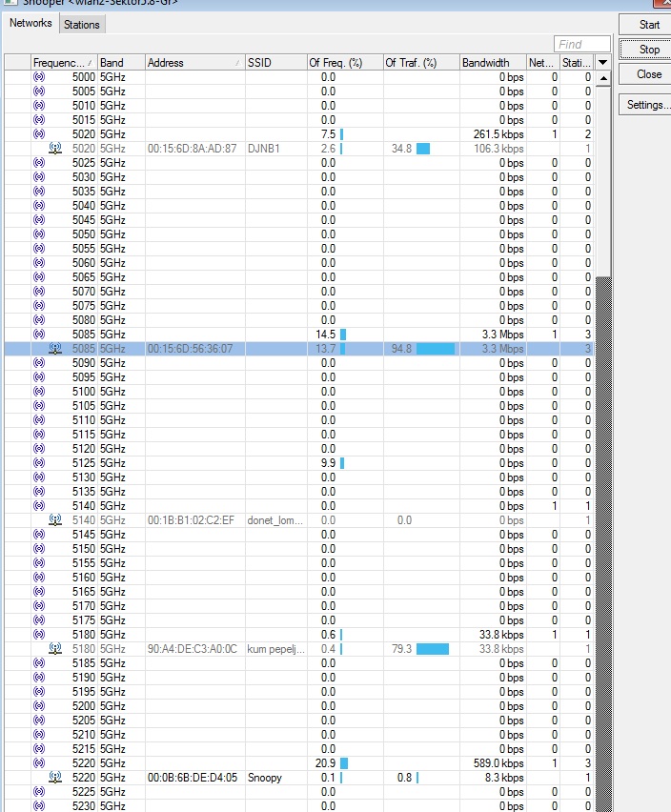Viewport: 671px width, 812px height.
Task: Click the 20.9 frequency usage value
Action: [325, 762]
